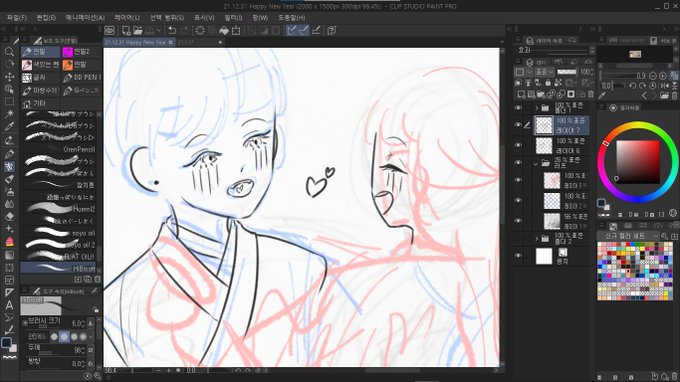Open the anti-aliasing options dropdown arrow
Image resolution: width=680 pixels, height=382 pixels.
click(91, 336)
